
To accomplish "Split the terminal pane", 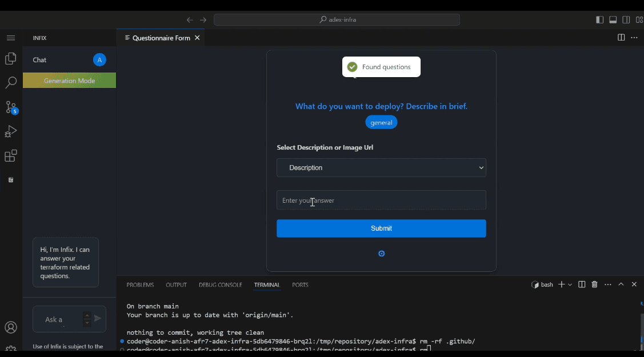I will coord(581,284).
